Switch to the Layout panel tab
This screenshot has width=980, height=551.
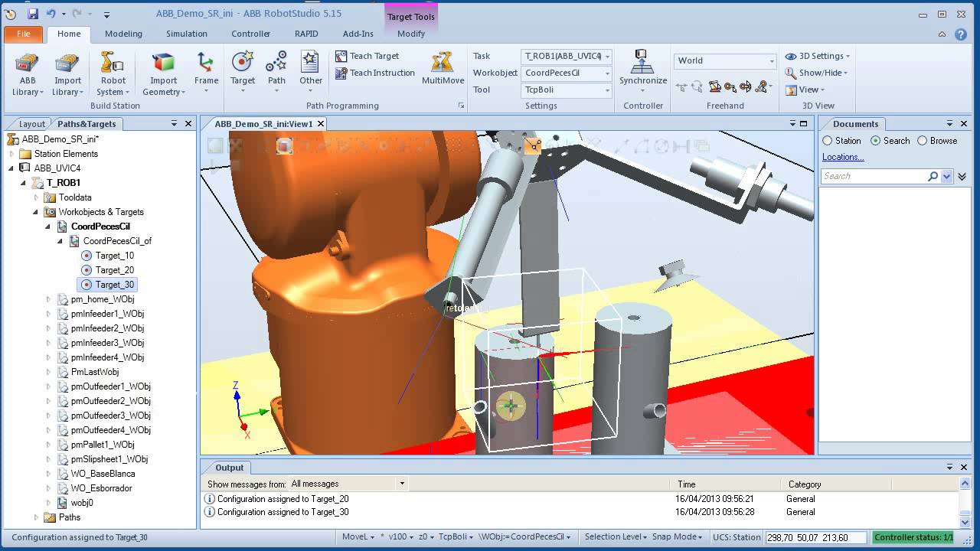(32, 124)
